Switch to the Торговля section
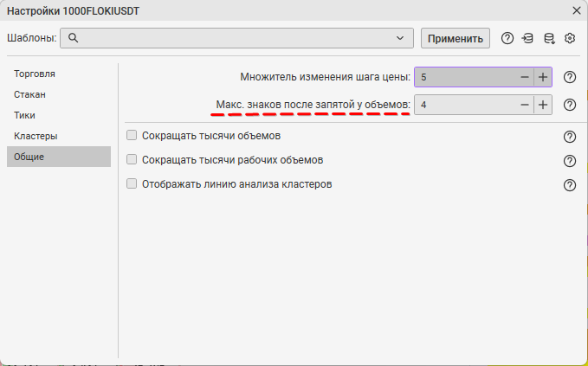This screenshot has width=588, height=366. point(36,74)
